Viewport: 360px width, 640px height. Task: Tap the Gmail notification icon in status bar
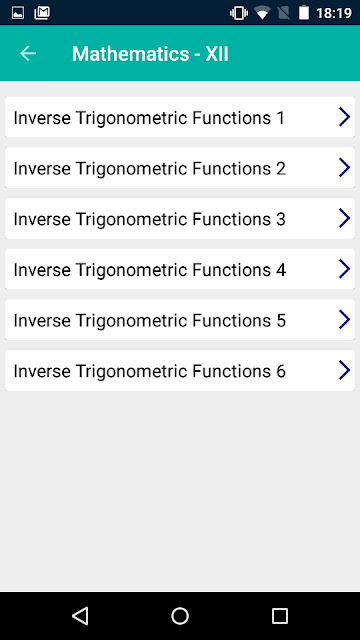(x=42, y=13)
